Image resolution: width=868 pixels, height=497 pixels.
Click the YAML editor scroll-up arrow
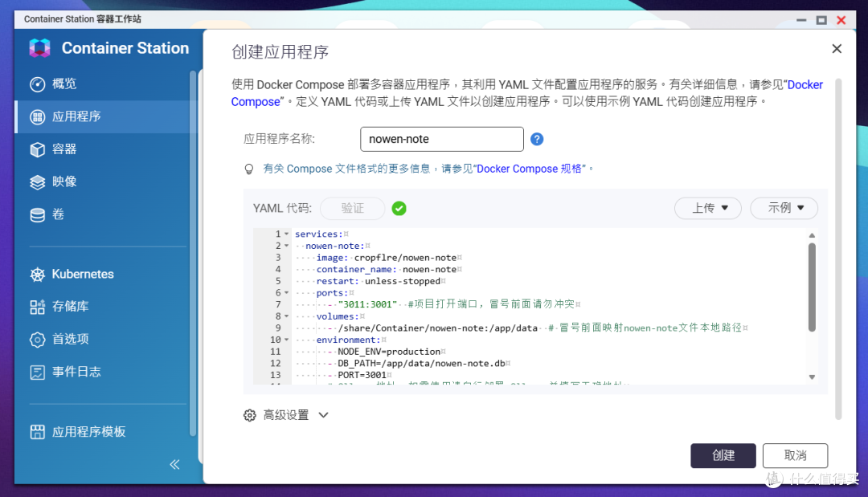(x=812, y=235)
